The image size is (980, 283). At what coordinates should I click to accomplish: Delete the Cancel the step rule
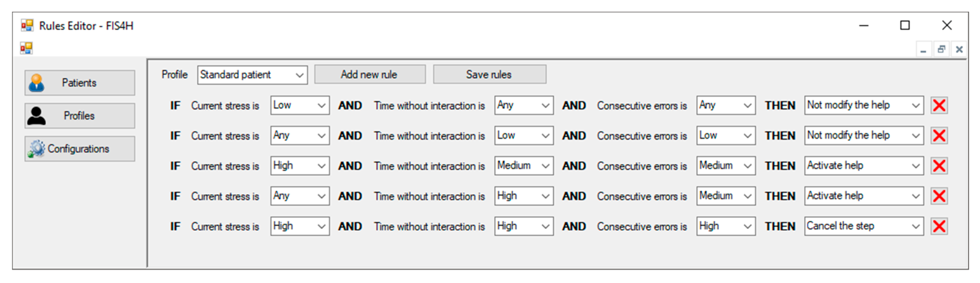click(939, 226)
